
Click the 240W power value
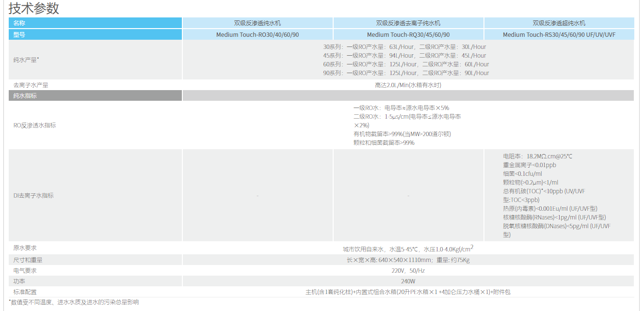click(x=408, y=281)
